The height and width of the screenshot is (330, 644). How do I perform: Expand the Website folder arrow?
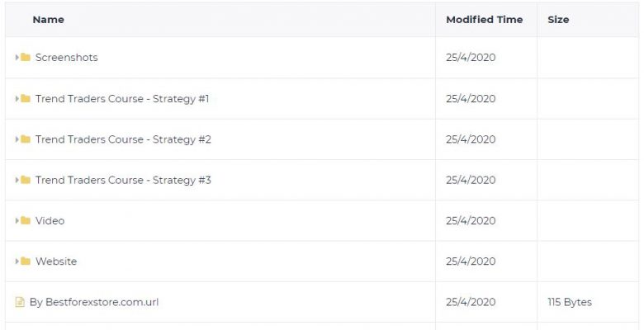click(x=17, y=261)
